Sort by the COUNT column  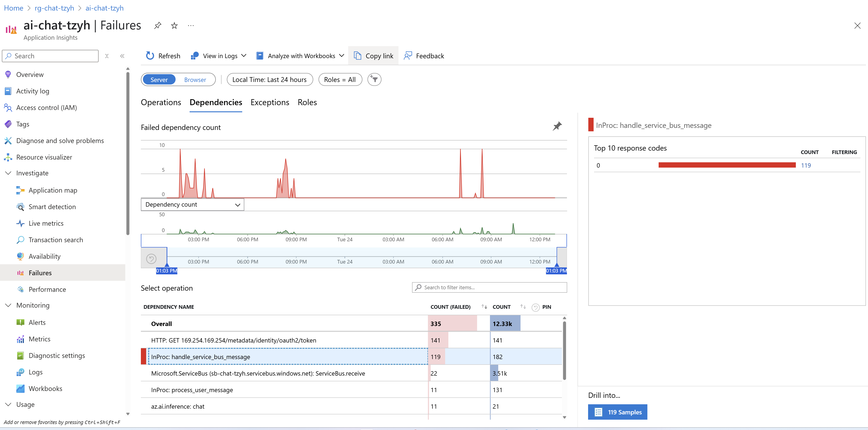pos(523,306)
